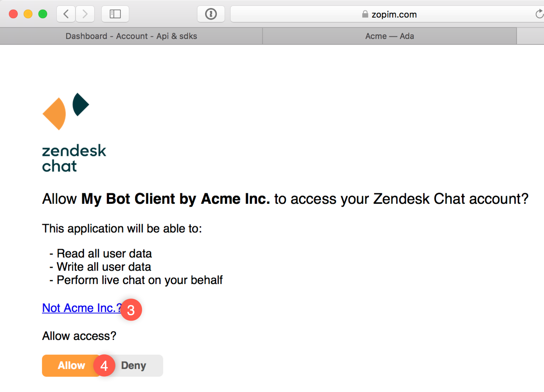Open the 1Password extension
The image size is (544, 392).
[211, 14]
